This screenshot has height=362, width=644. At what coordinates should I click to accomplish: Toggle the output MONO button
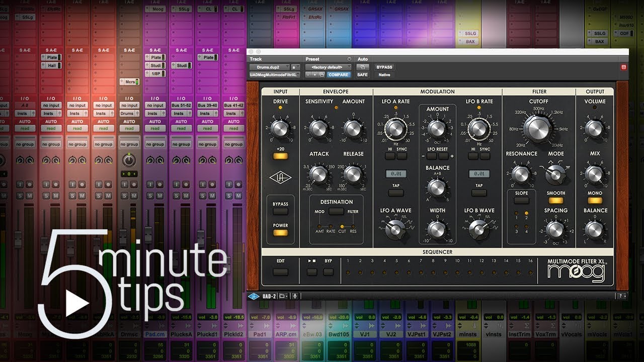pyautogui.click(x=595, y=200)
